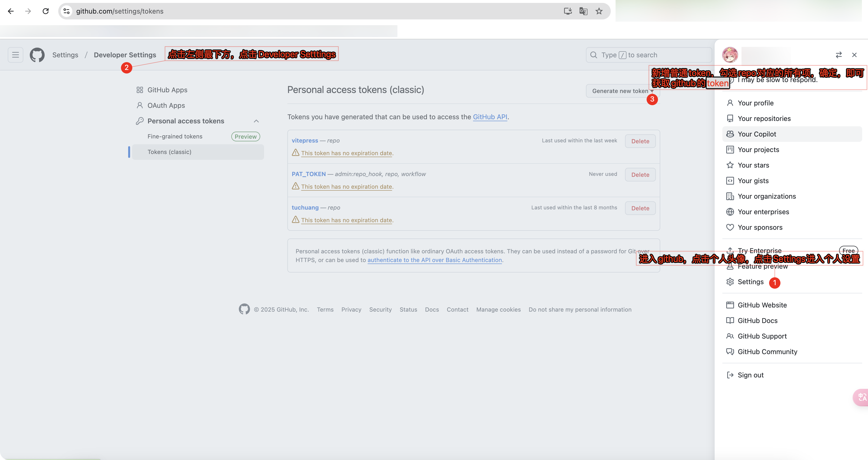The width and height of the screenshot is (868, 460).
Task: Focus the Type / to search field
Action: pos(649,55)
